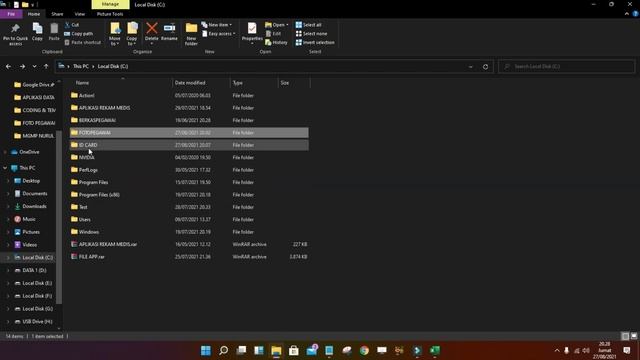Open the Windows Start button
Screen dimensions: 640x360
click(206, 351)
